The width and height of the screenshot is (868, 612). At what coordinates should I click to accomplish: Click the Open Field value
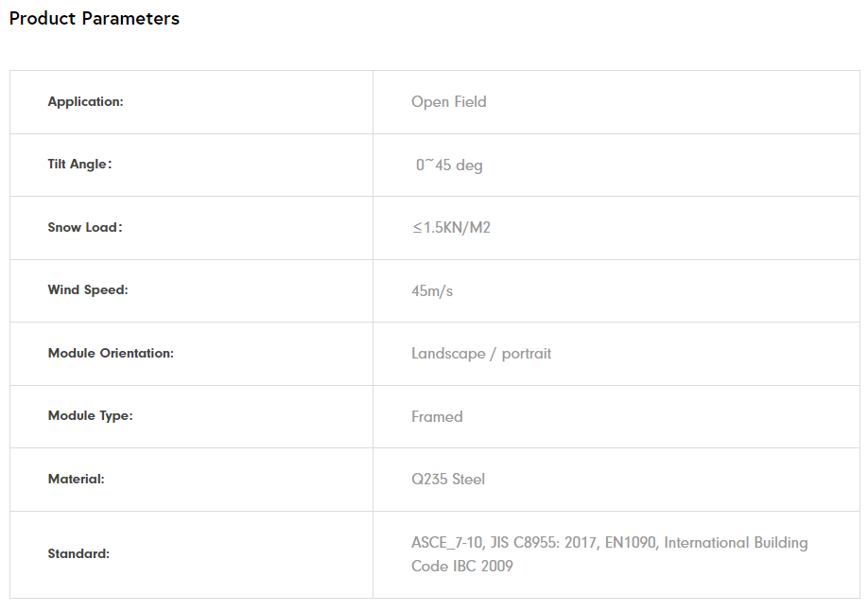448,102
